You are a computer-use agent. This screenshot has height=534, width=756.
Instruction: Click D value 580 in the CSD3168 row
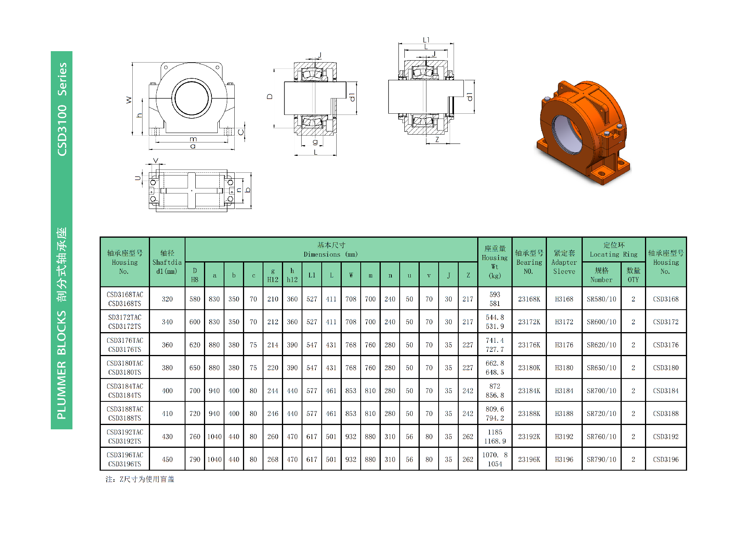[x=195, y=299]
